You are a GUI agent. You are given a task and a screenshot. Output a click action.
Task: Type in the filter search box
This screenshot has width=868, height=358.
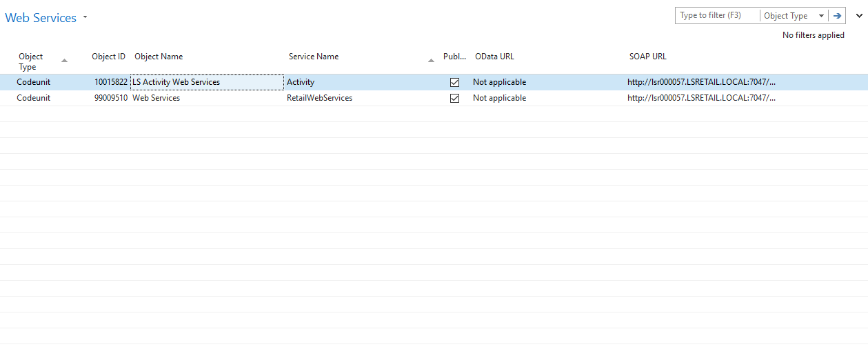pyautogui.click(x=717, y=16)
